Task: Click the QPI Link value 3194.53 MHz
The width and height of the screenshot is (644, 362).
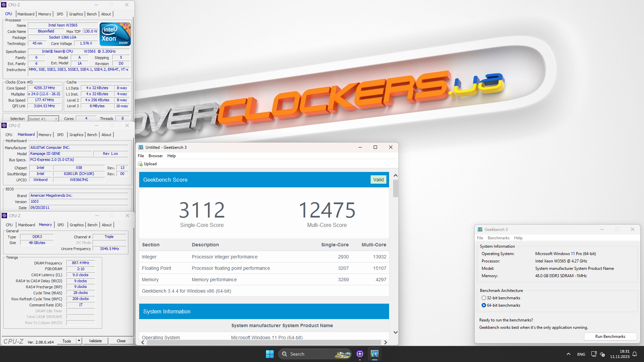Action: click(x=44, y=106)
